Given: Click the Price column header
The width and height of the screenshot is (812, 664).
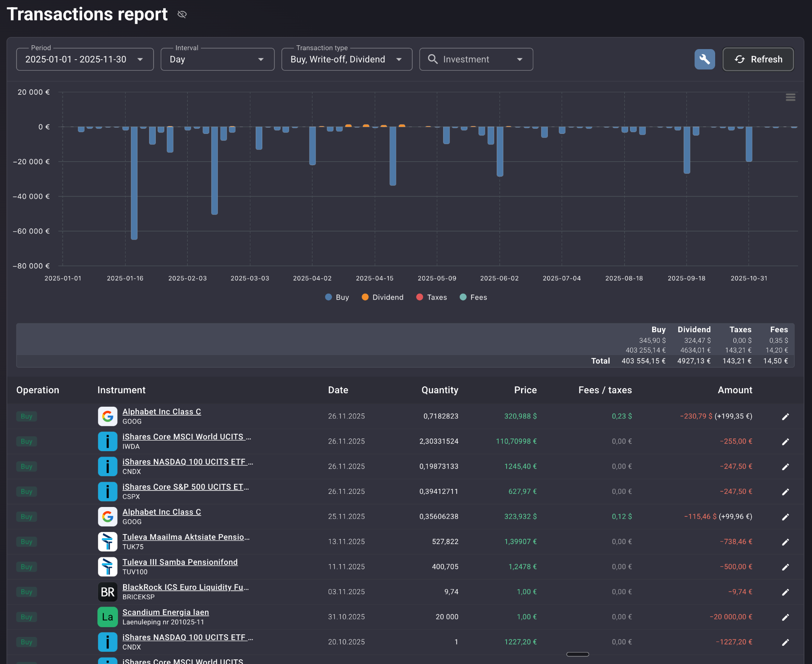Looking at the screenshot, I should point(525,390).
